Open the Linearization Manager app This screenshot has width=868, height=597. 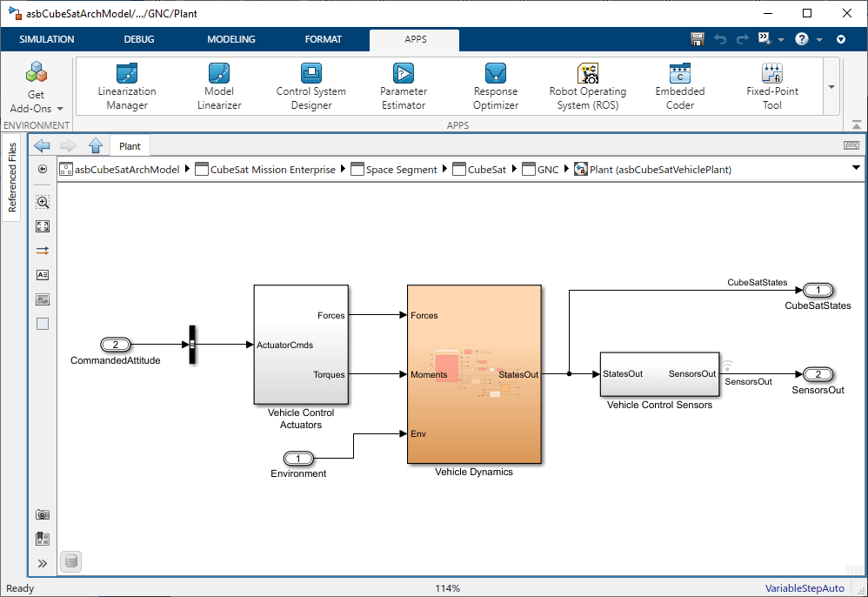pos(127,86)
